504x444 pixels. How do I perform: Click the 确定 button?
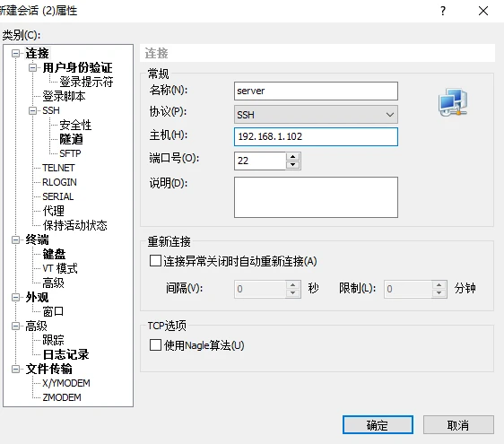[x=378, y=424]
